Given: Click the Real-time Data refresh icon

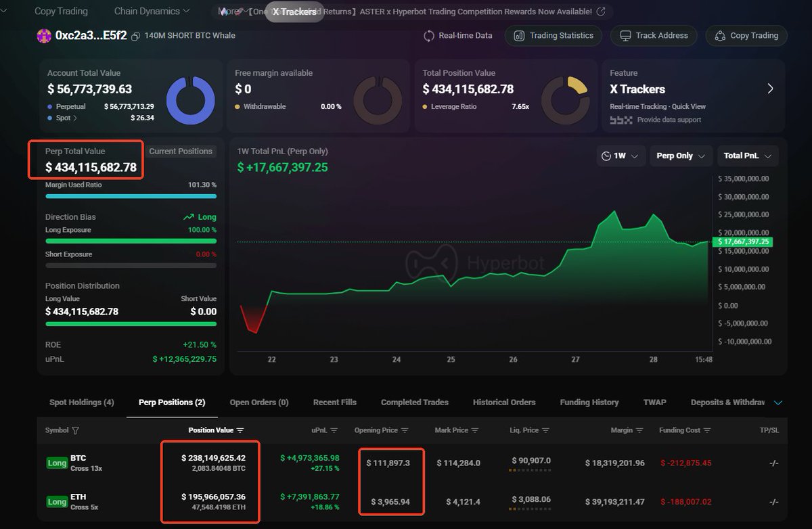Looking at the screenshot, I should [x=428, y=36].
